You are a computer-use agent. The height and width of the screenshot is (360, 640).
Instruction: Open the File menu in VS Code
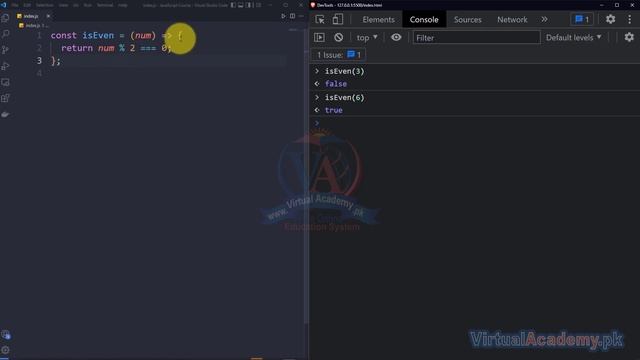click(15, 5)
